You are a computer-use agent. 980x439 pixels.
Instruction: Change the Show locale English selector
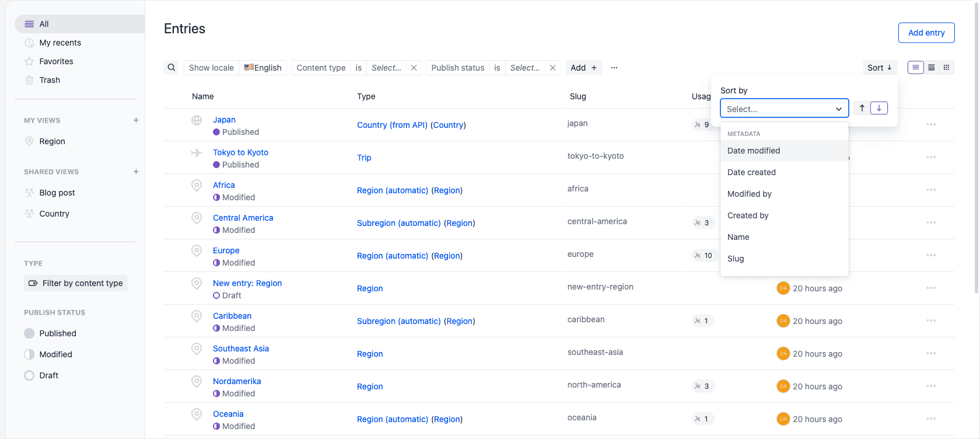[x=262, y=68]
